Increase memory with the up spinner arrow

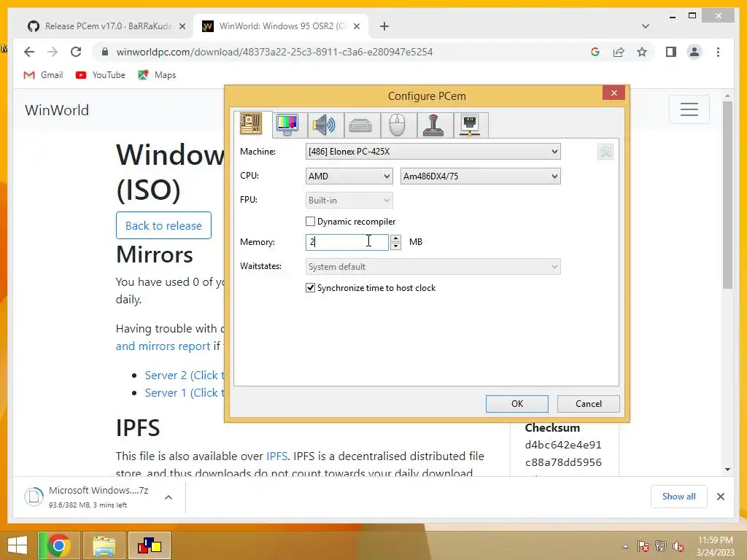[x=395, y=238]
